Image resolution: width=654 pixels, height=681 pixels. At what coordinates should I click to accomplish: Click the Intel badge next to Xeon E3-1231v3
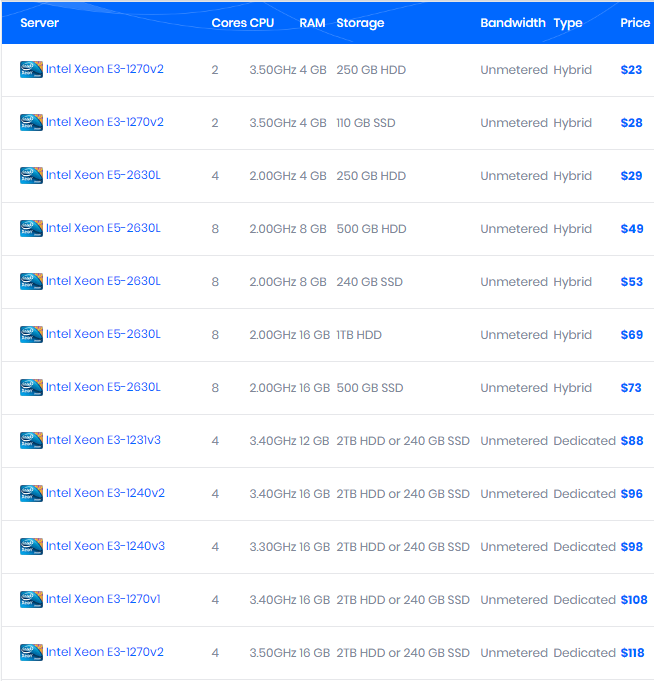(31, 441)
